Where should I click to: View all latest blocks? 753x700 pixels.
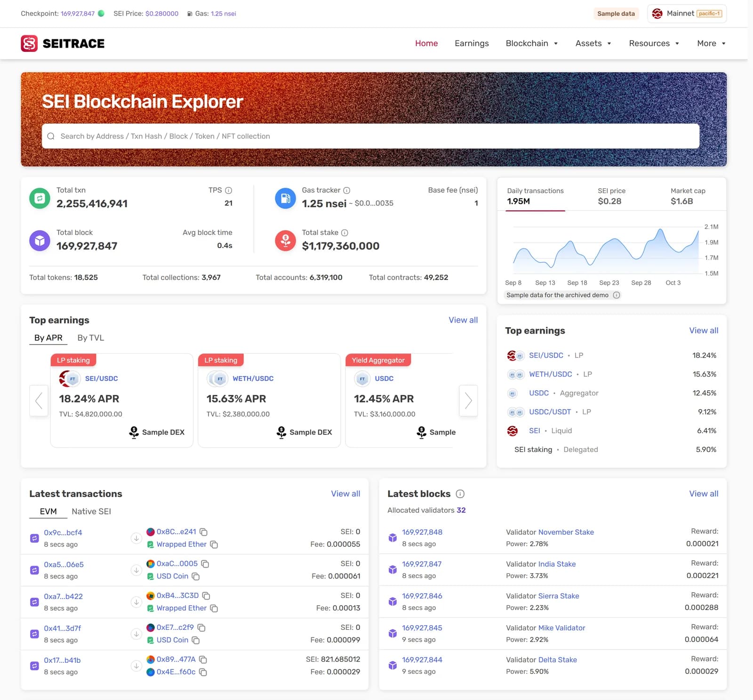click(704, 494)
